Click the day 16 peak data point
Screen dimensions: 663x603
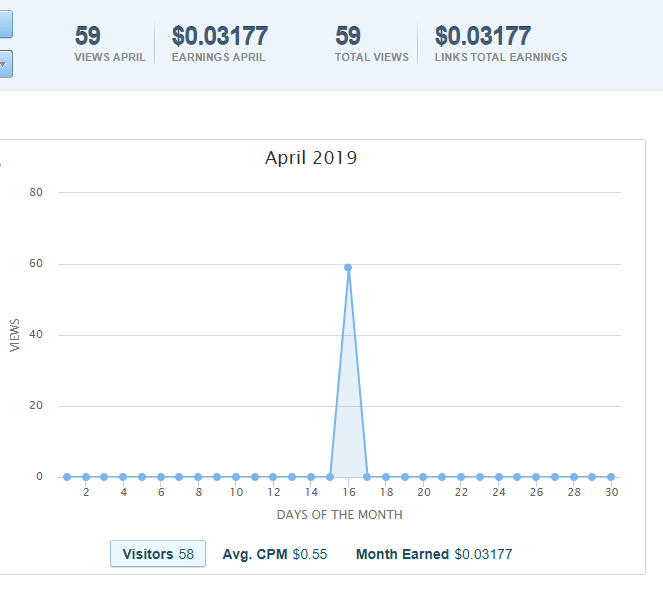pyautogui.click(x=348, y=268)
